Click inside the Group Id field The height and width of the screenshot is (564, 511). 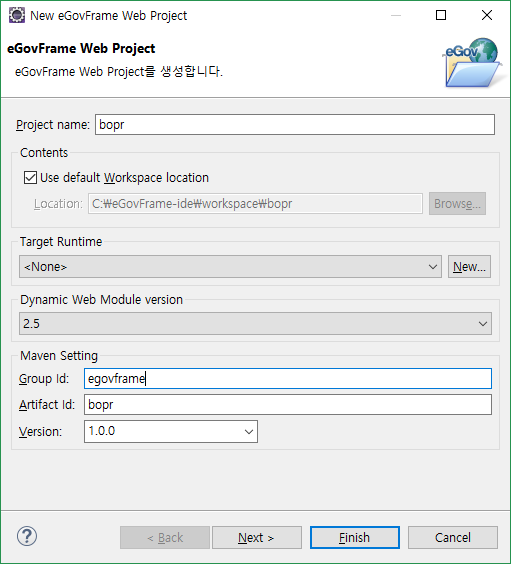click(288, 378)
